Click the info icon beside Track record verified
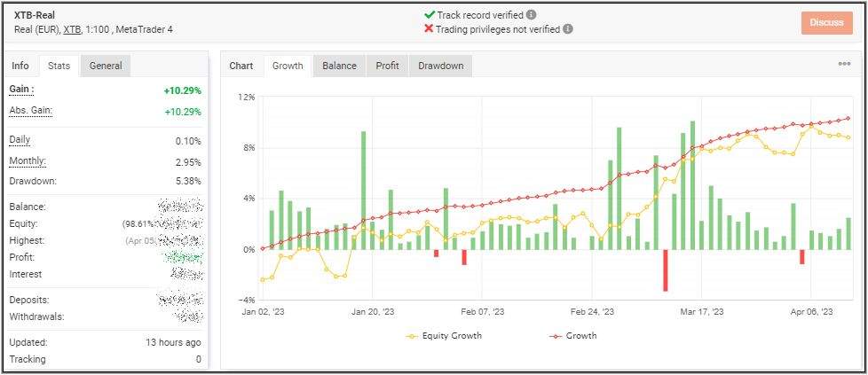The height and width of the screenshot is (375, 868). pyautogui.click(x=532, y=15)
